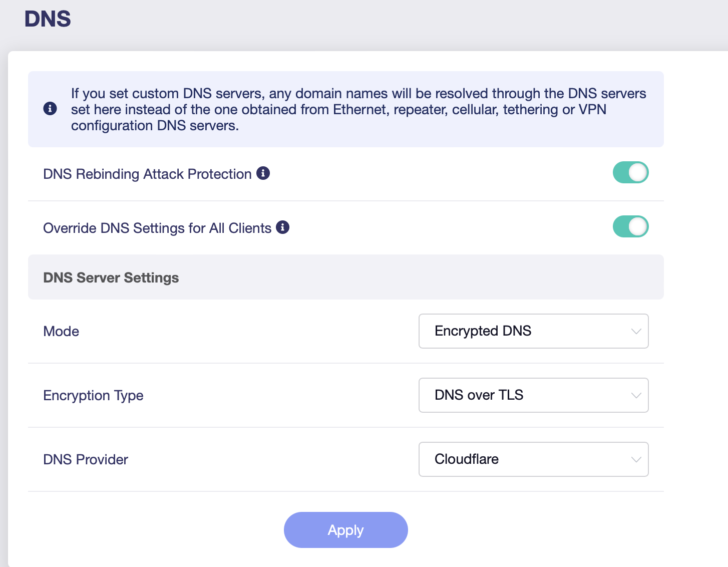728x567 pixels.
Task: Click the DNS Rebinding Attack Protection label text
Action: [x=147, y=174]
